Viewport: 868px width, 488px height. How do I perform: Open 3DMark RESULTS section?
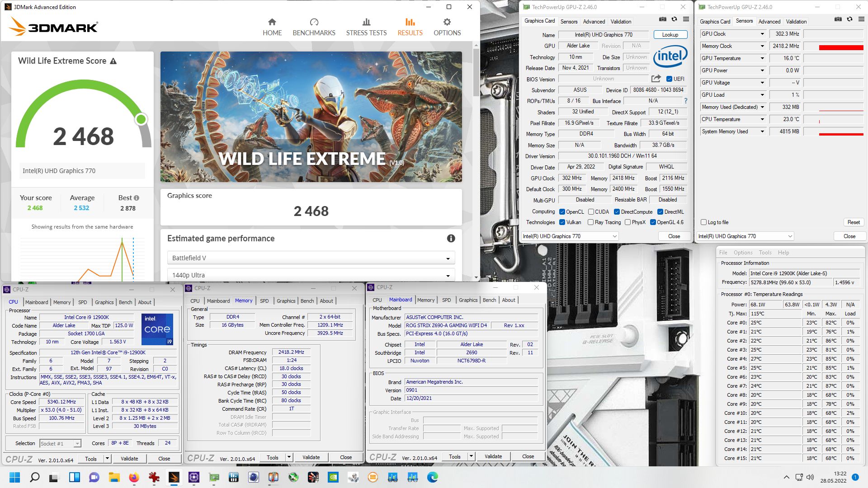[x=410, y=27]
